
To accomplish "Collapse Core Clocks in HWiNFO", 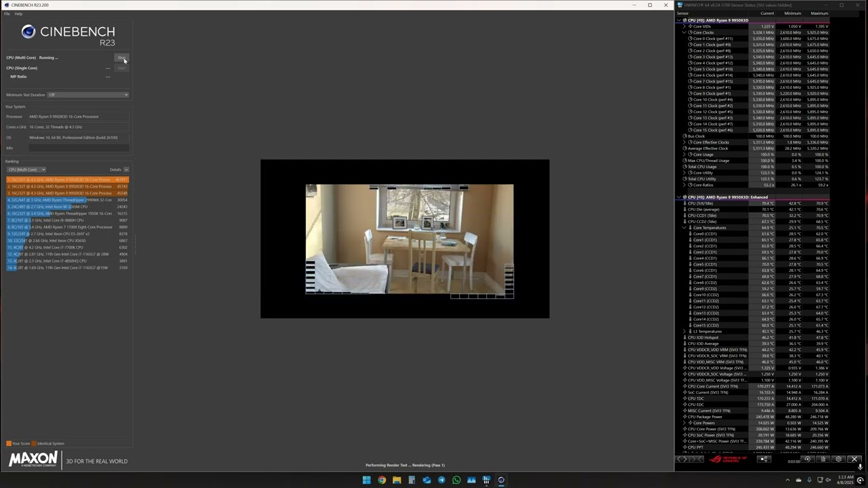I will 685,33.
